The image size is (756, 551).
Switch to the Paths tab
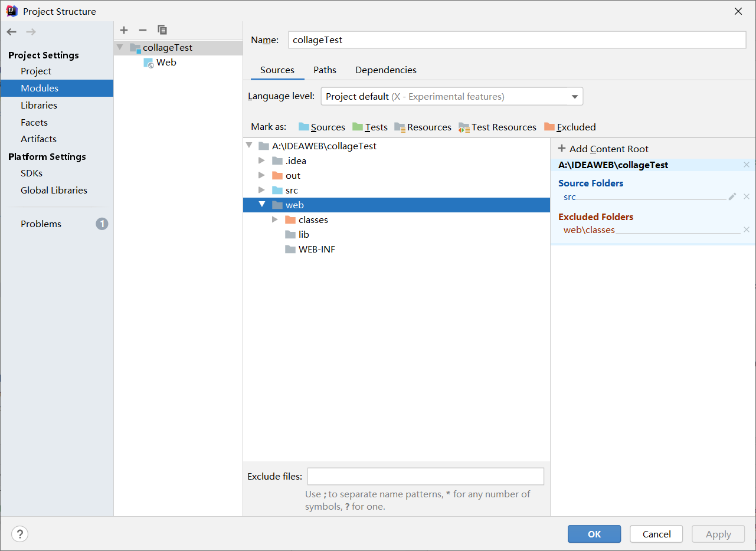tap(325, 70)
